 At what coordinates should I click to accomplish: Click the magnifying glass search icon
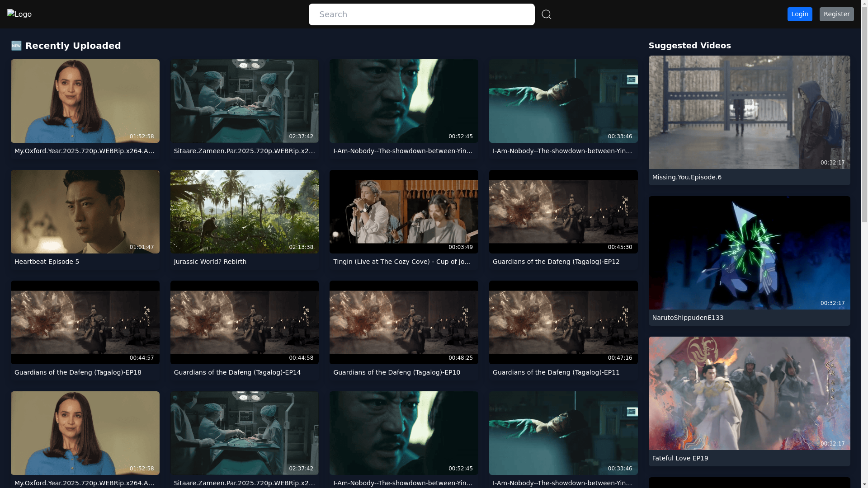(x=546, y=14)
